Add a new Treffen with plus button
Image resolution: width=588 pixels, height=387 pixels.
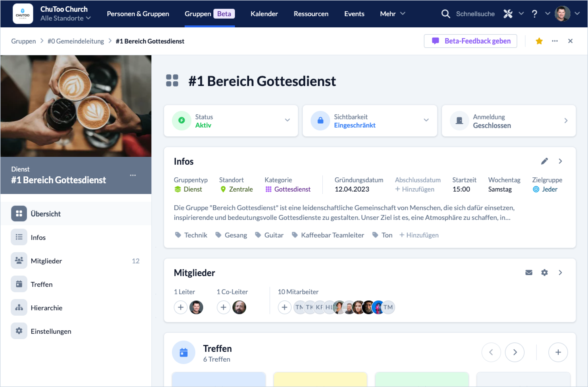(558, 352)
